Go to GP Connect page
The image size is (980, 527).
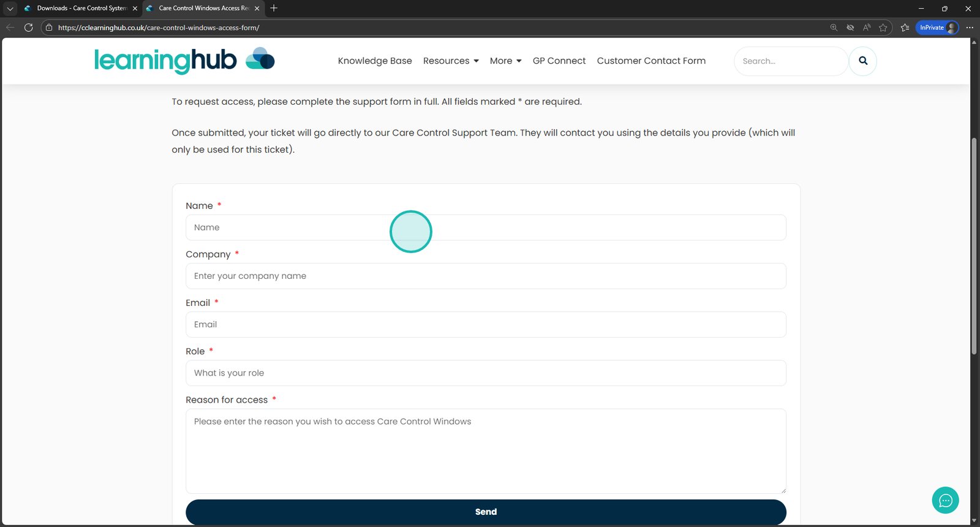coord(559,61)
